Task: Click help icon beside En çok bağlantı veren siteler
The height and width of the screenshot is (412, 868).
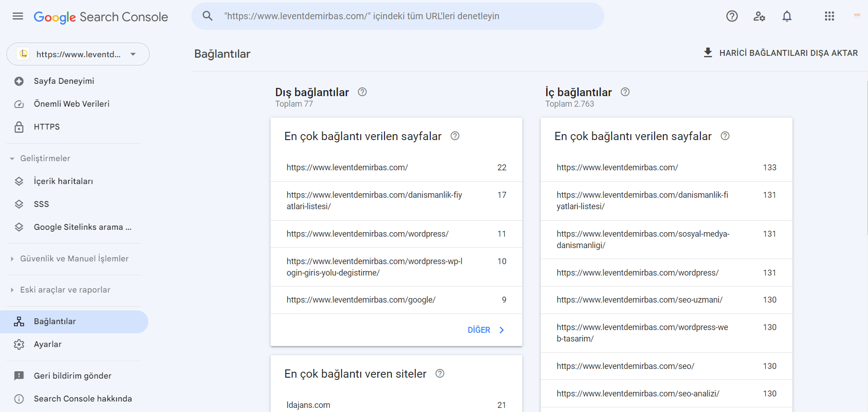Action: (440, 374)
